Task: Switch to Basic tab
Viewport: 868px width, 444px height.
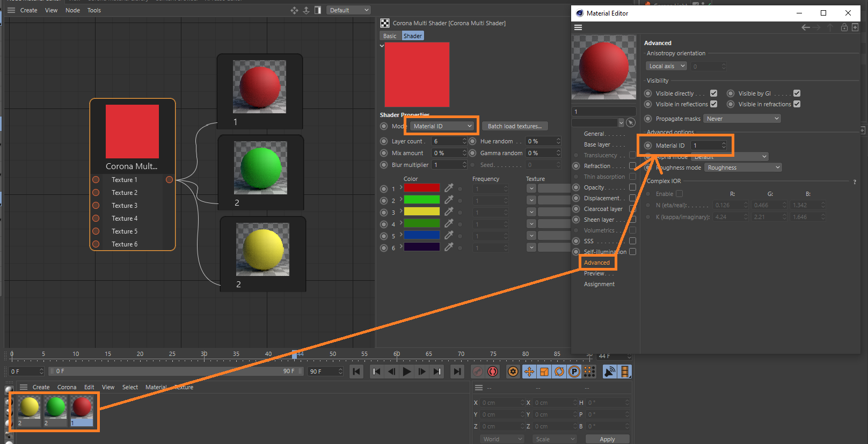Action: click(x=390, y=36)
